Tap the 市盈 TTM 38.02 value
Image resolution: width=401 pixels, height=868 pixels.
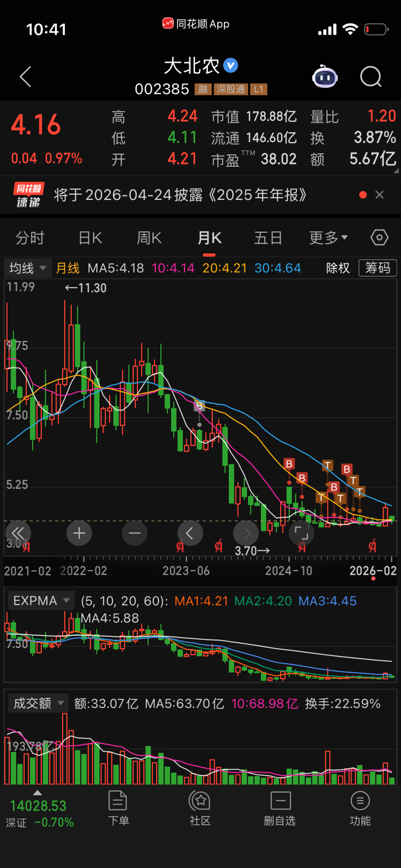278,159
